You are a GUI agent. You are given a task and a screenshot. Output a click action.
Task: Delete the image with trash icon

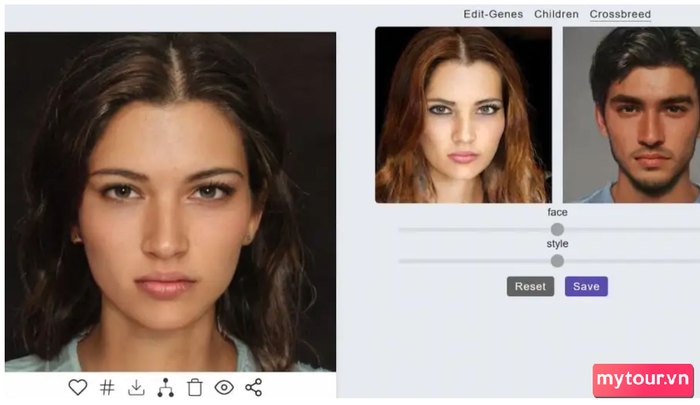click(195, 387)
